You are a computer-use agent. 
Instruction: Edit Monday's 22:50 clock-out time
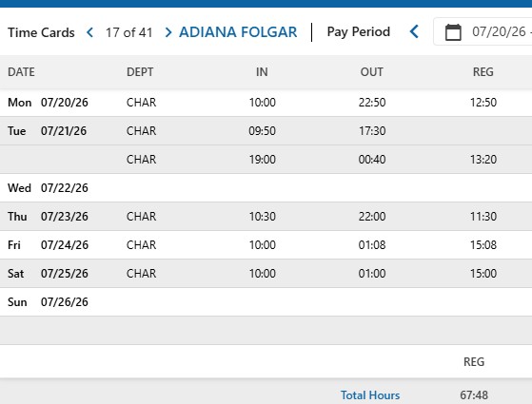coord(372,103)
